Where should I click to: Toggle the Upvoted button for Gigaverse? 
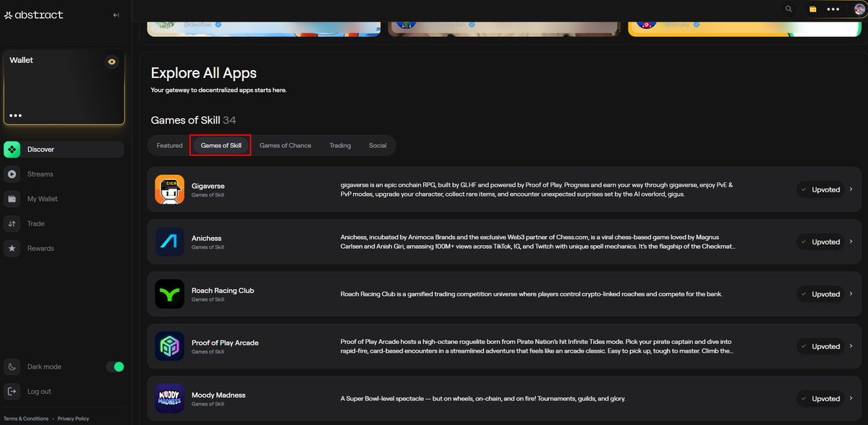click(820, 189)
